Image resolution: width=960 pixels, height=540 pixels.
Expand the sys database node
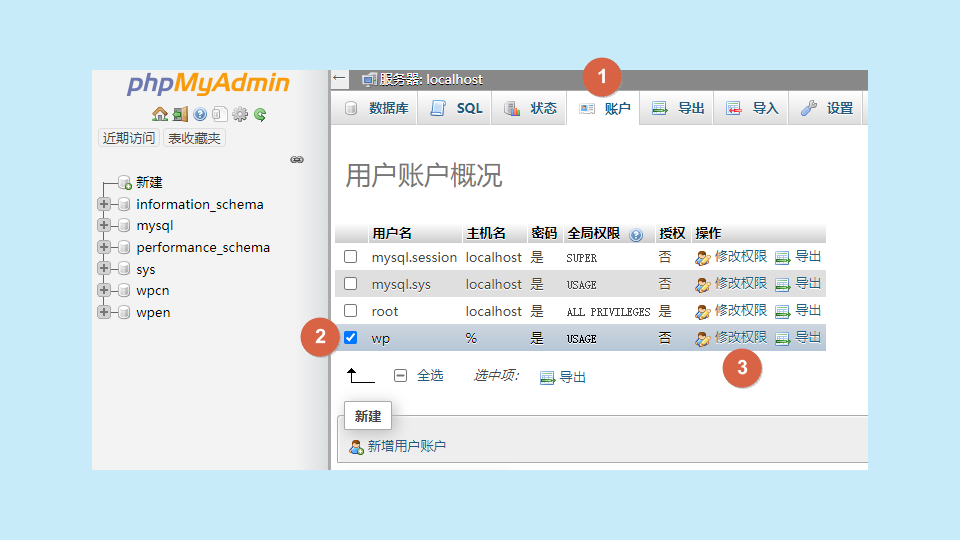point(104,268)
